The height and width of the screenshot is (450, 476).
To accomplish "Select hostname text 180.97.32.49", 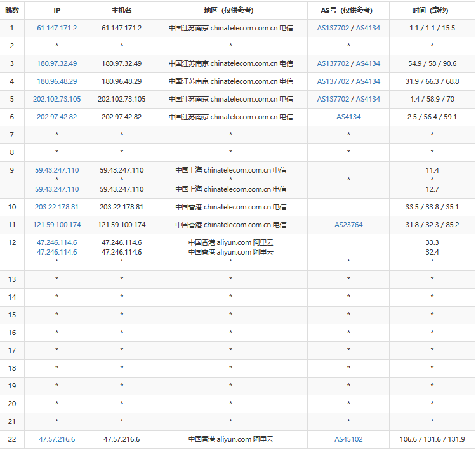I will pos(121,63).
